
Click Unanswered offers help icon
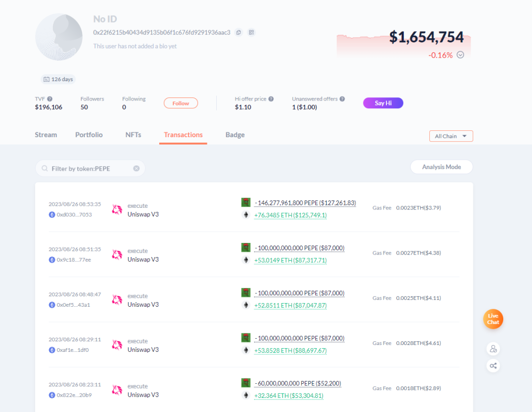tap(342, 99)
